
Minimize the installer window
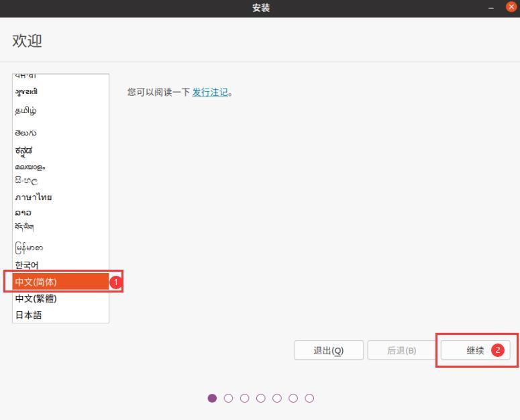491,8
